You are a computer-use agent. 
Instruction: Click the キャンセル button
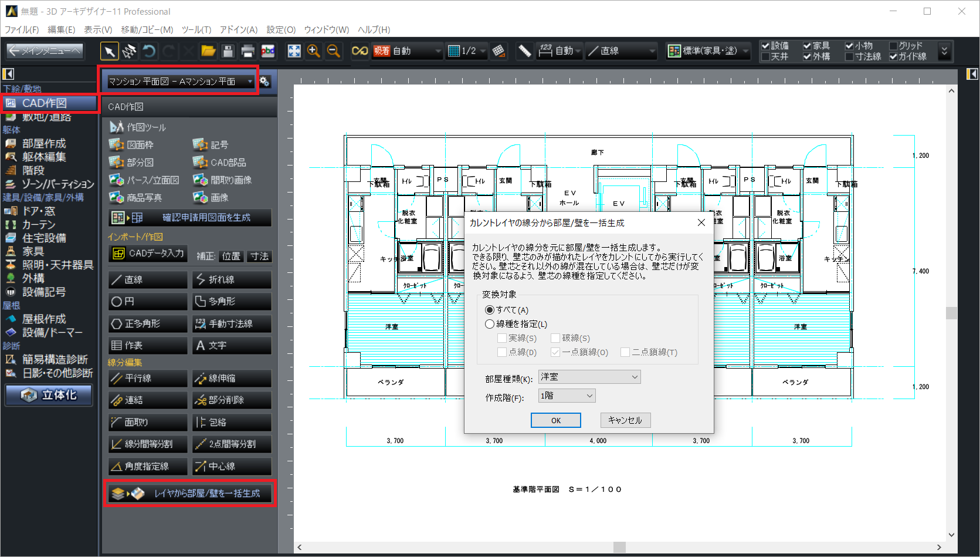pos(625,420)
